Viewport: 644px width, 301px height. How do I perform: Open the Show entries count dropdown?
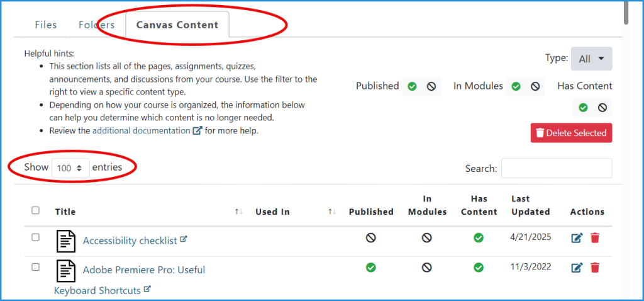(x=69, y=168)
